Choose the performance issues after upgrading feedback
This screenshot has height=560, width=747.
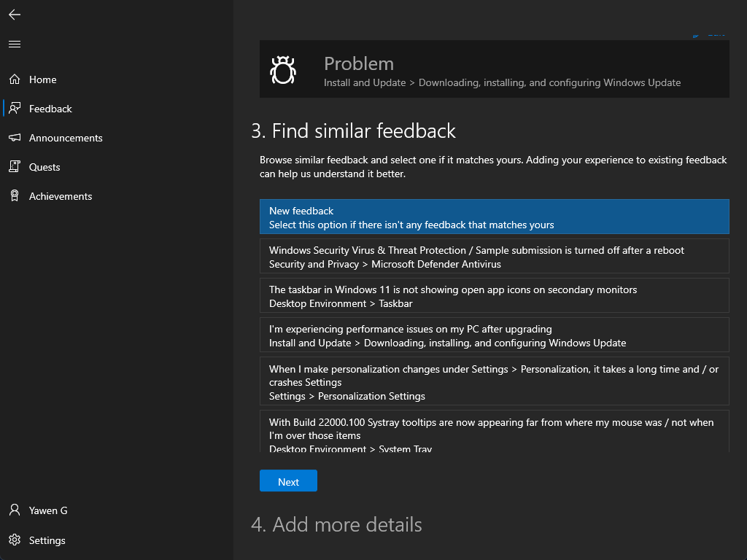click(x=494, y=335)
